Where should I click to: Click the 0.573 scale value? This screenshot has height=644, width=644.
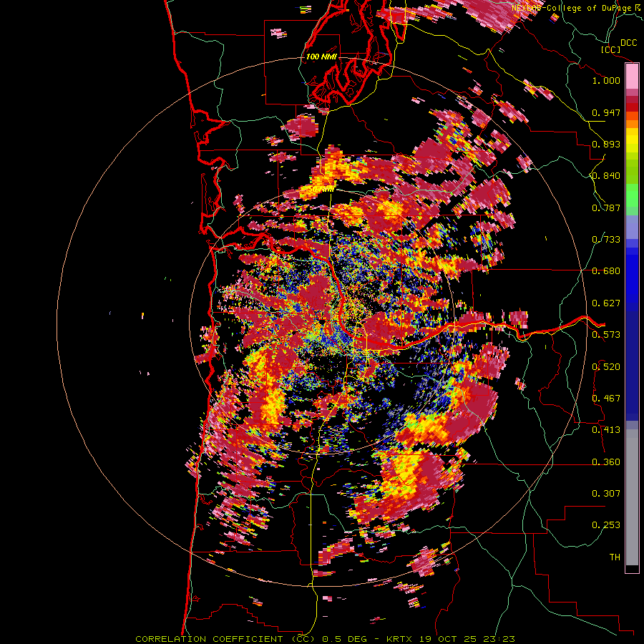point(606,335)
